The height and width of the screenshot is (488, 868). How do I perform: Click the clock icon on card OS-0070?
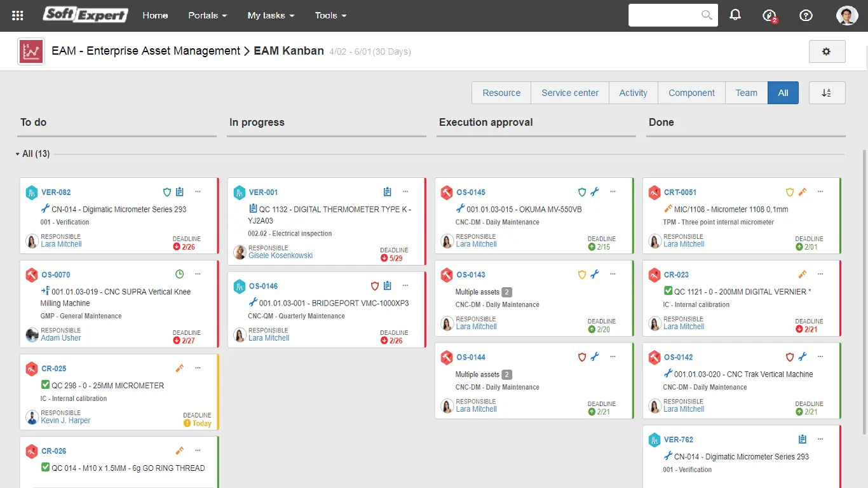[179, 274]
